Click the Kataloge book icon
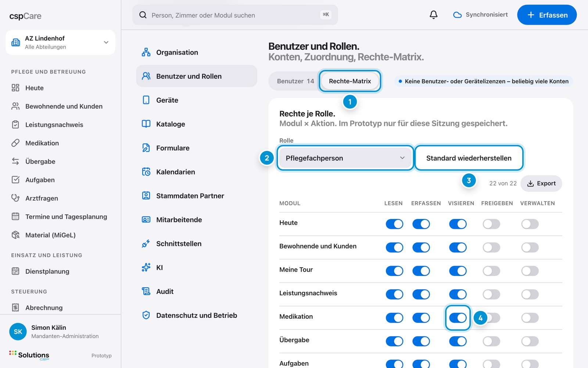Screen dimensions: 588x368 coord(146,124)
